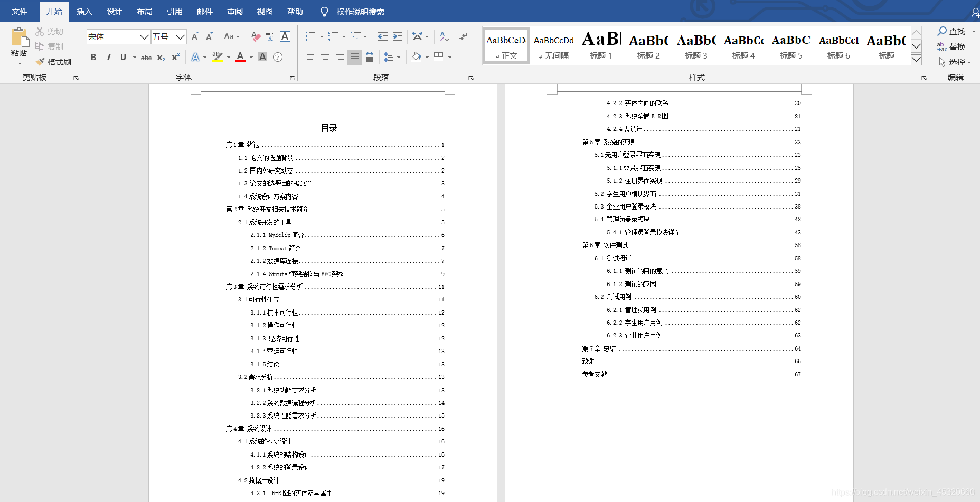Clear all formatting with the eraser icon
This screenshot has height=502, width=980.
[x=256, y=36]
